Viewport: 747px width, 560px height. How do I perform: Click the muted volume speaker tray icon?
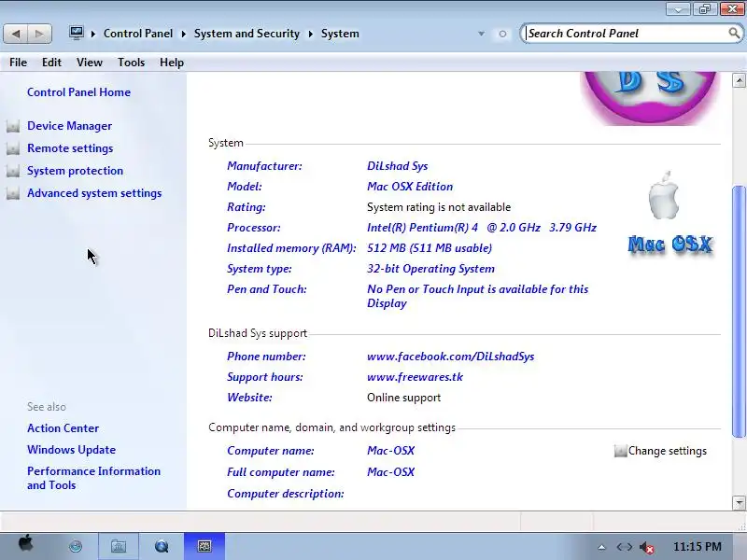pyautogui.click(x=646, y=548)
